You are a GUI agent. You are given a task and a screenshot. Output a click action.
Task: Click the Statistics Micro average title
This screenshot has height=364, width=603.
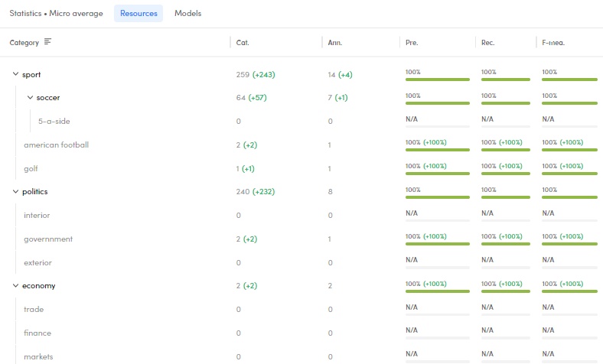(56, 14)
